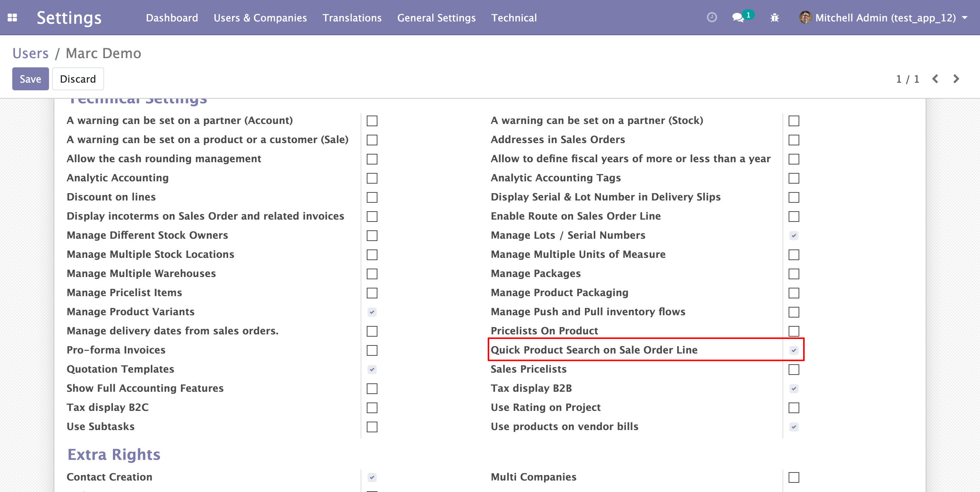Viewport: 980px width, 492px height.
Task: Click the Discard button
Action: click(78, 79)
